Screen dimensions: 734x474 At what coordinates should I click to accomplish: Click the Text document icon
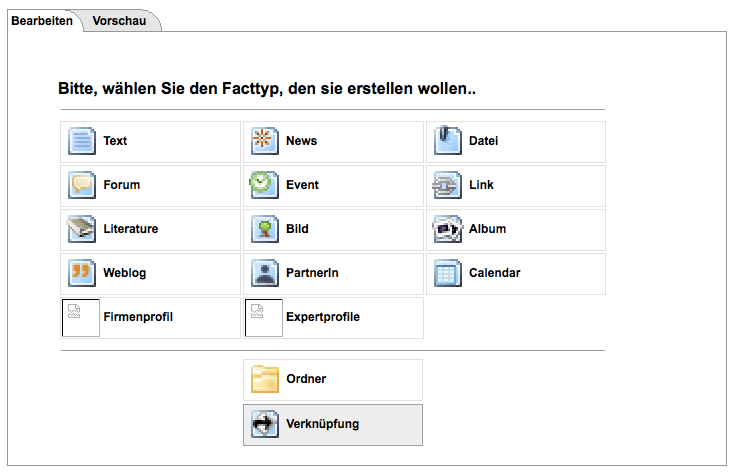[81, 142]
